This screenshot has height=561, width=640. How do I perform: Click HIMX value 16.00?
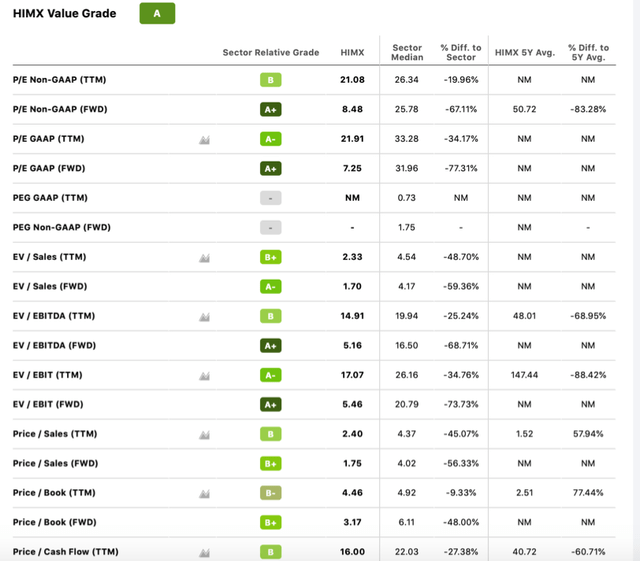pyautogui.click(x=352, y=552)
